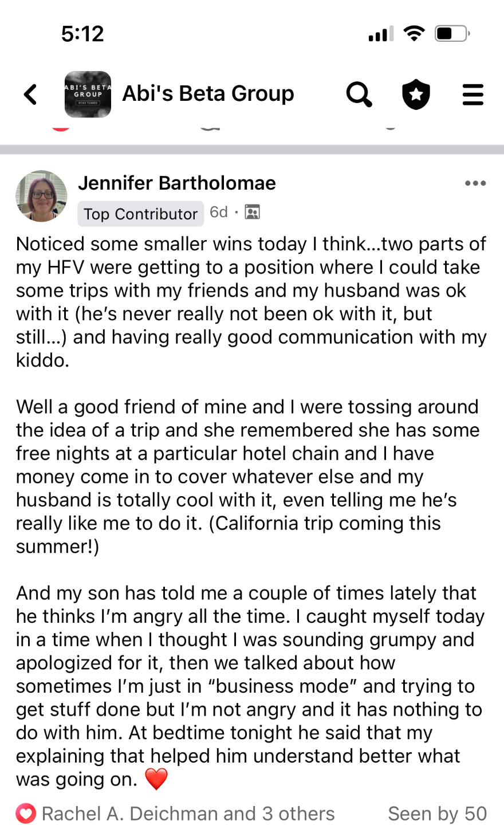Open the Seen by 50 list
Screen dimensions: 504x825
pyautogui.click(x=437, y=814)
